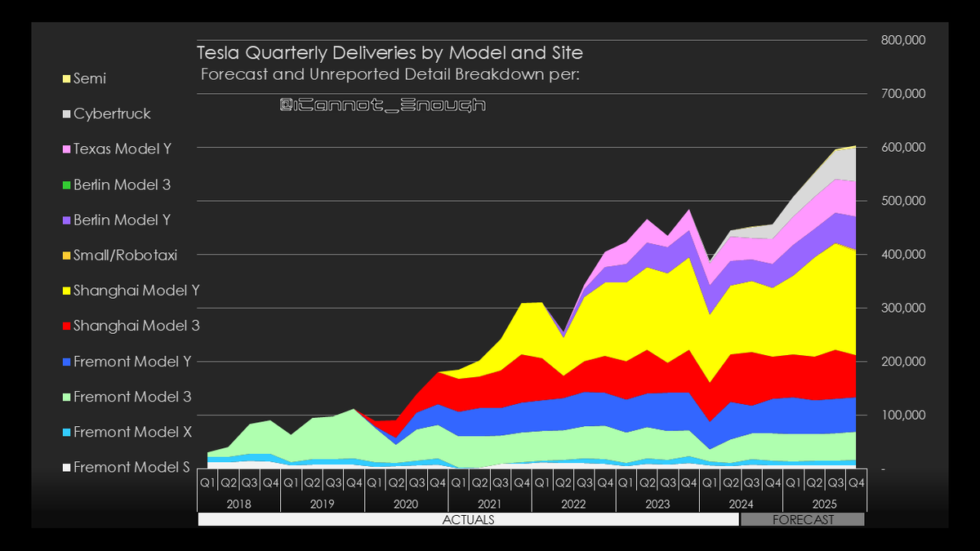The width and height of the screenshot is (980, 551).
Task: Click the "Cybertruck" legend label
Action: pyautogui.click(x=112, y=114)
